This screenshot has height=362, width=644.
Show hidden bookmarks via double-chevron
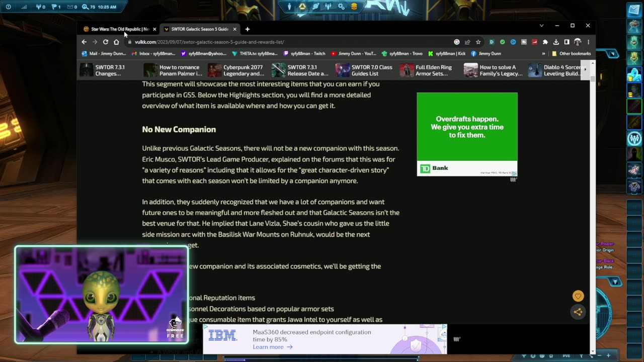point(543,54)
